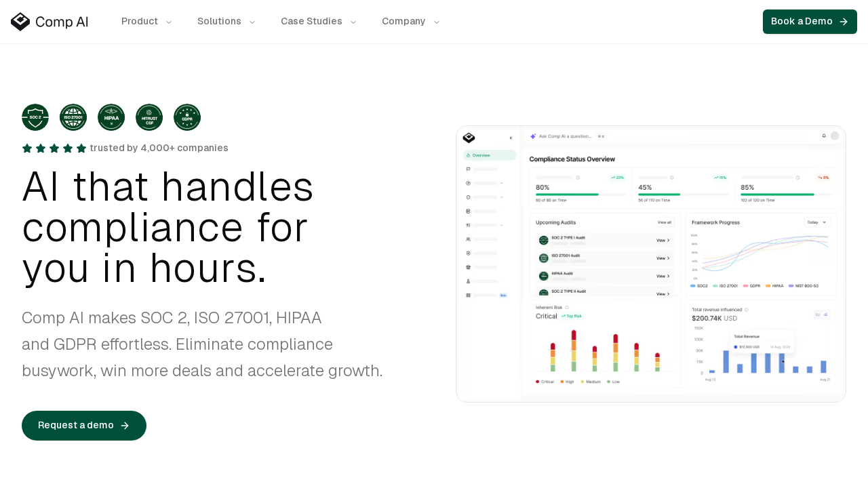Click View for the ISO 27001 Audit

(x=663, y=258)
